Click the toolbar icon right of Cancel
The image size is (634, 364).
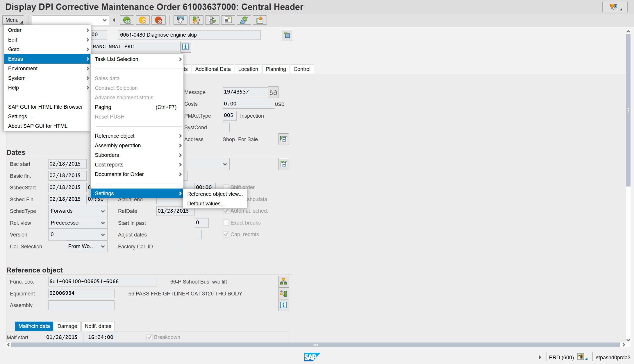point(181,20)
